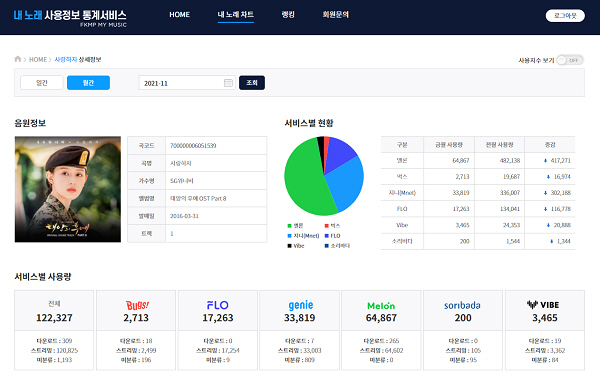Open the calendar picker icon
Viewport: 600px width, 384px height.
pyautogui.click(x=228, y=83)
